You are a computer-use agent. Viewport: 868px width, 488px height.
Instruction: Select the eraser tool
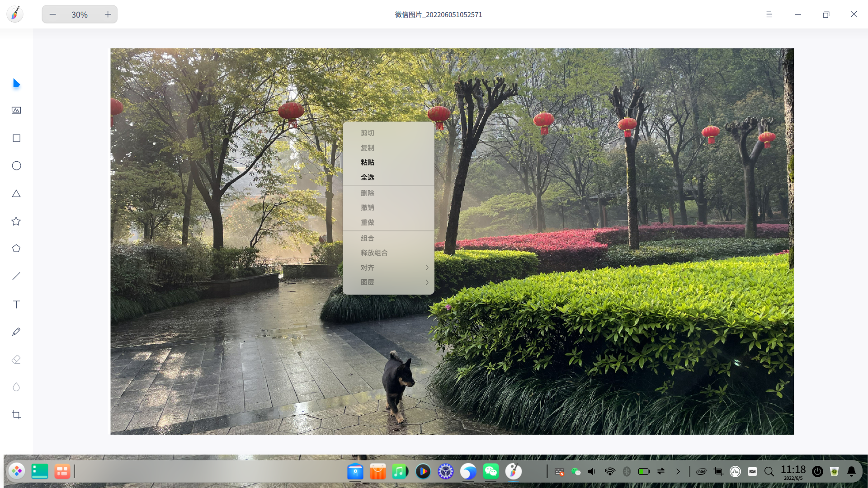click(x=16, y=359)
